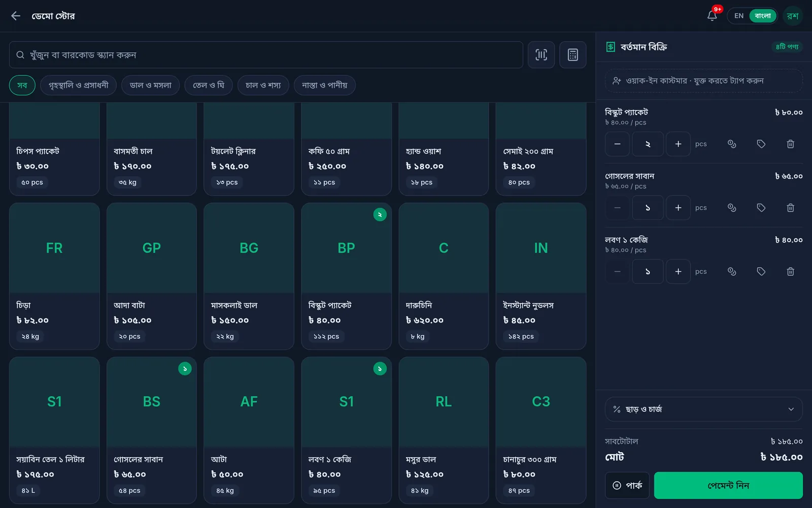Switch language to EN
The height and width of the screenshot is (508, 812).
(739, 16)
